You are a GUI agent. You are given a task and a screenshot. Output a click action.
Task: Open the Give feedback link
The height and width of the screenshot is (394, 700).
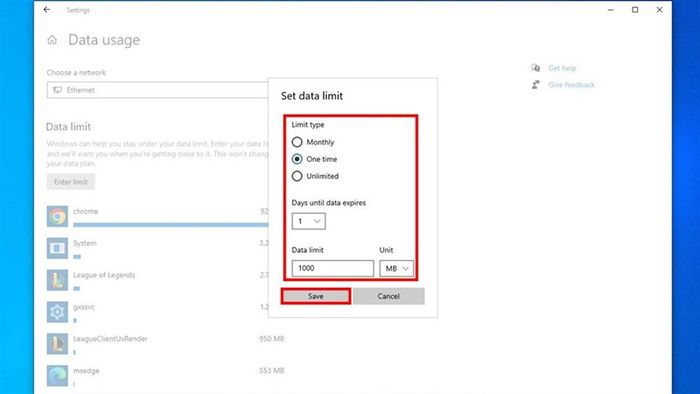[571, 85]
